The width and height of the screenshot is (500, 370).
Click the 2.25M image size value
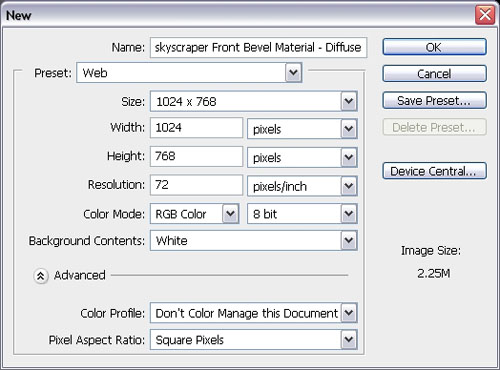(434, 274)
